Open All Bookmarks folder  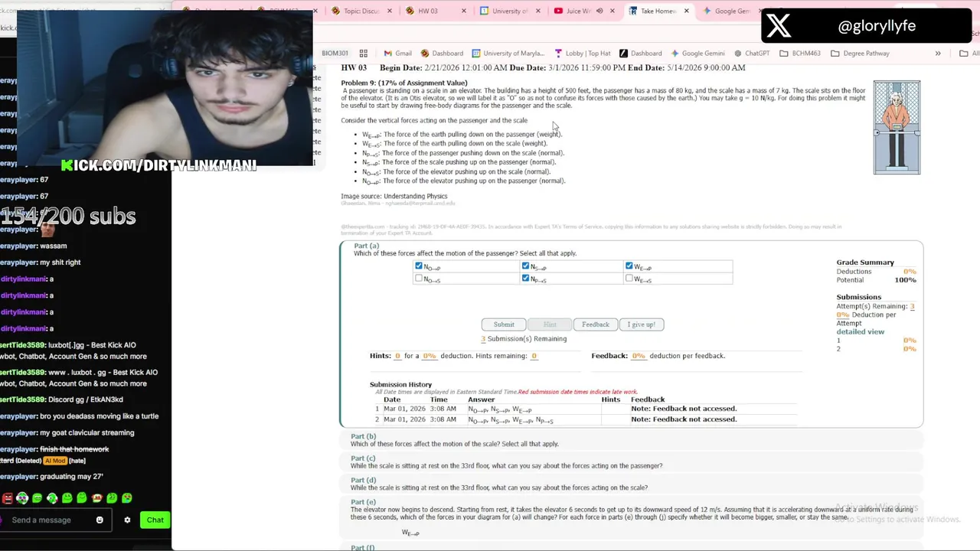click(x=970, y=54)
